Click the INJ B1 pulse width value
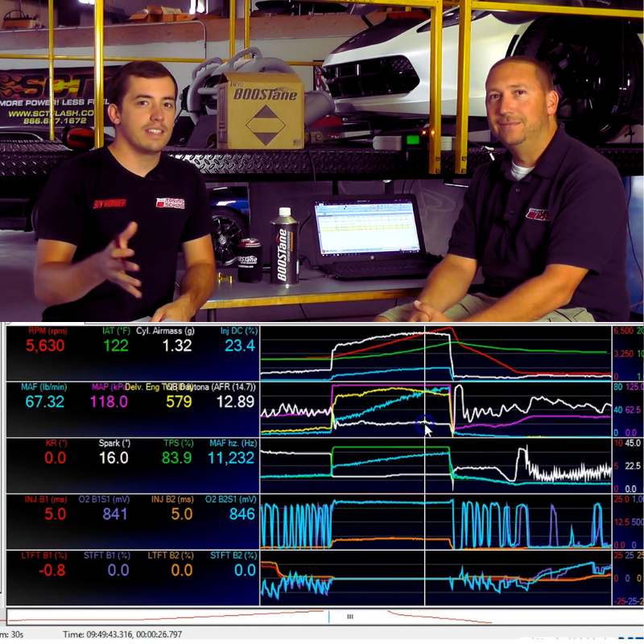644x644 pixels. pos(55,514)
